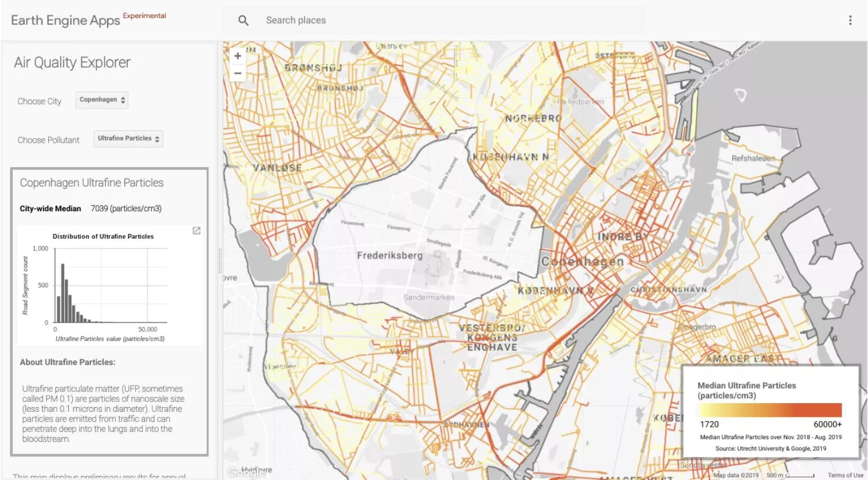Screen dimensions: 868x480
Task: Zoom out the map with minus button
Action: [237, 73]
